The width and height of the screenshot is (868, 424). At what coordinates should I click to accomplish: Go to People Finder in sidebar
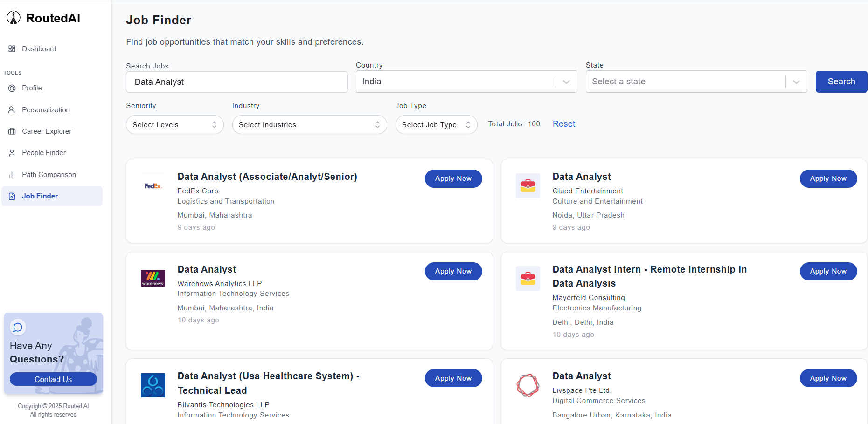click(x=44, y=153)
